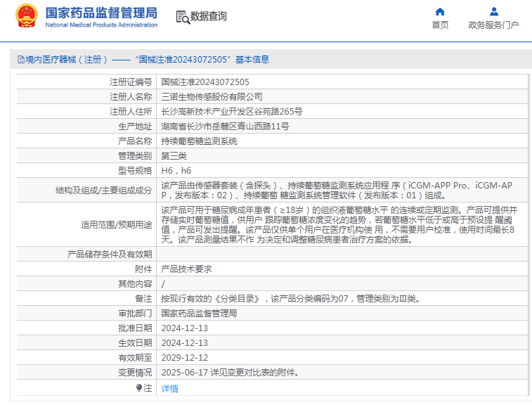Select management category 第三类
The height and width of the screenshot is (405, 532).
click(174, 156)
